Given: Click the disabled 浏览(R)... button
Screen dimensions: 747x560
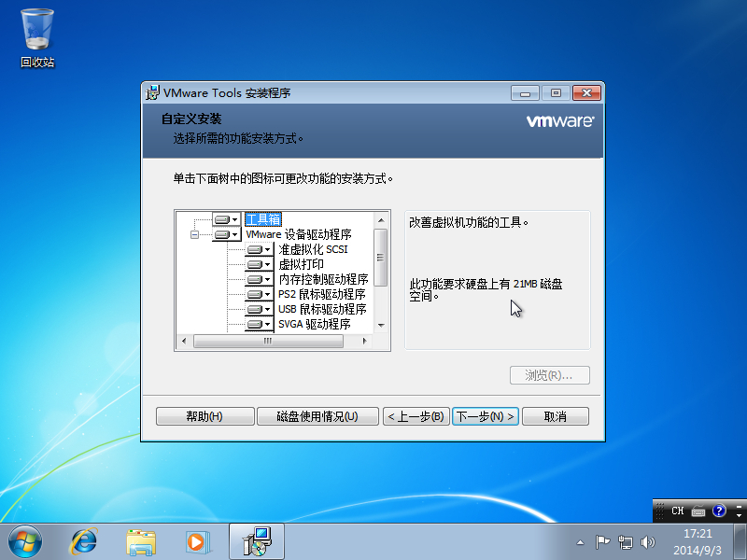Looking at the screenshot, I should pyautogui.click(x=550, y=375).
